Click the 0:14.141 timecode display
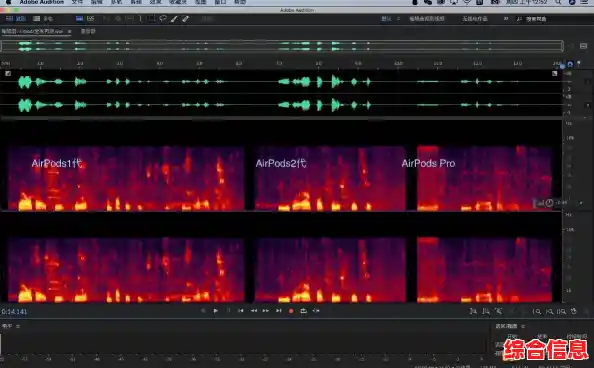The image size is (594, 368). tap(14, 312)
